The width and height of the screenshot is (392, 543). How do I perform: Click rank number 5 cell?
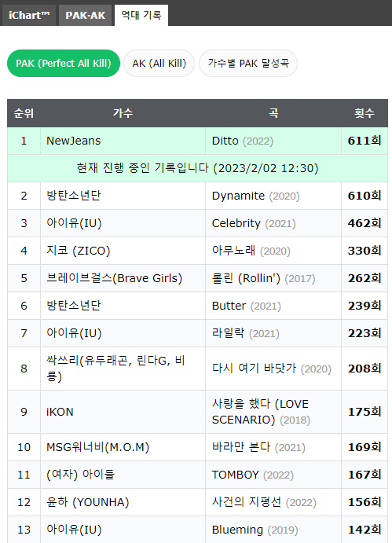24,278
